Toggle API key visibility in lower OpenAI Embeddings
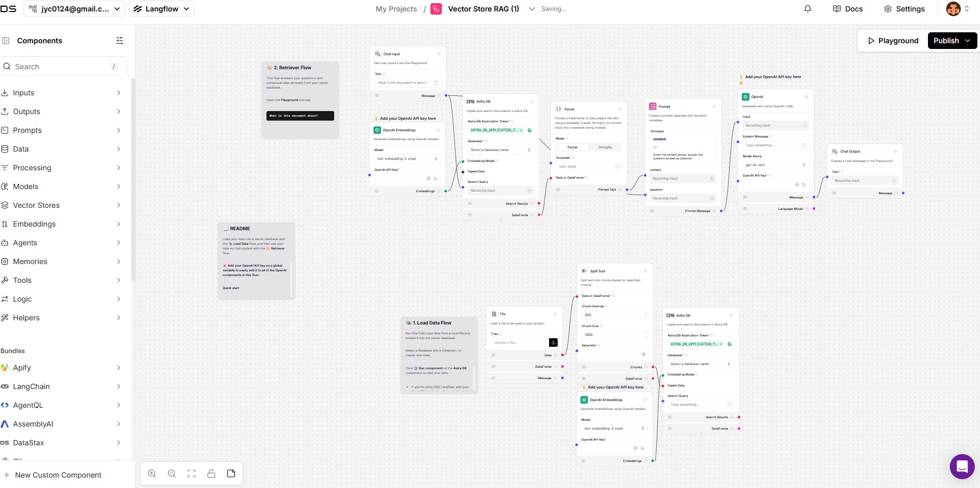980x488 pixels. (643, 448)
